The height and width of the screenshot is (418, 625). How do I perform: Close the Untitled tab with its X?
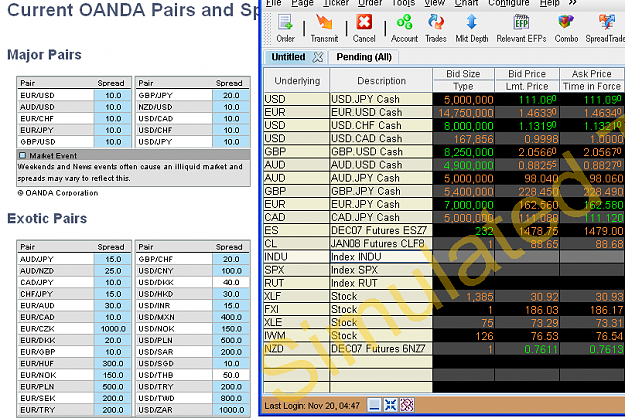click(x=318, y=57)
